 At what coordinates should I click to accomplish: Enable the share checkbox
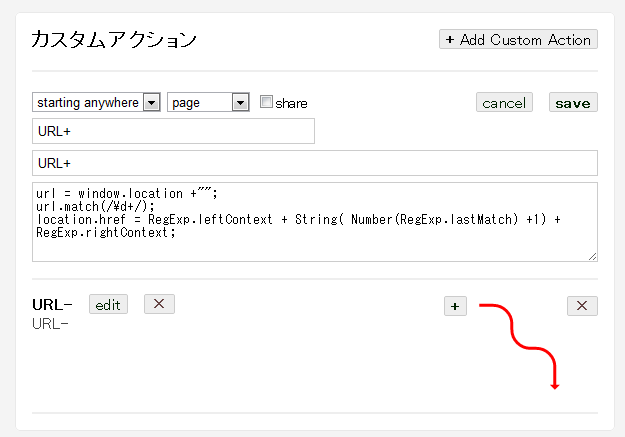point(266,102)
